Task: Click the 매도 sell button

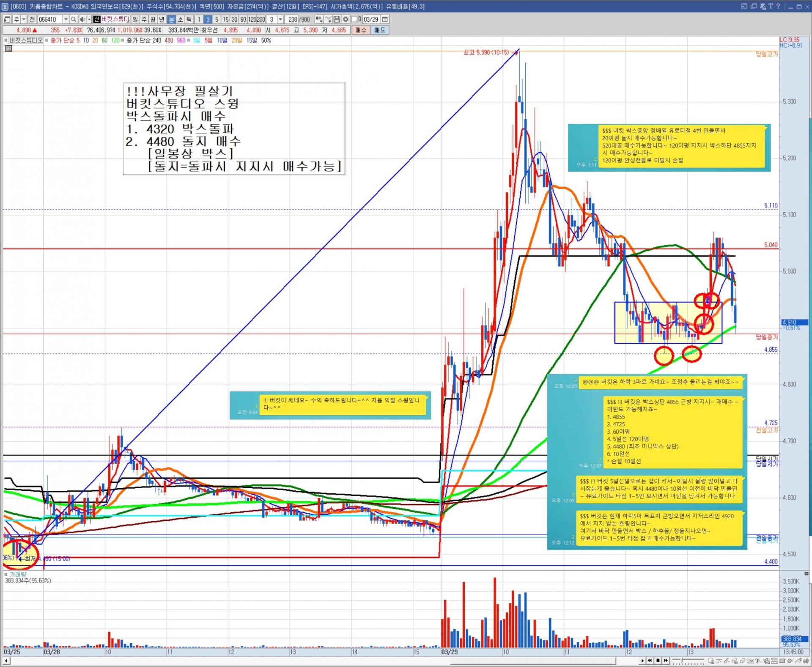Action: click(x=379, y=30)
